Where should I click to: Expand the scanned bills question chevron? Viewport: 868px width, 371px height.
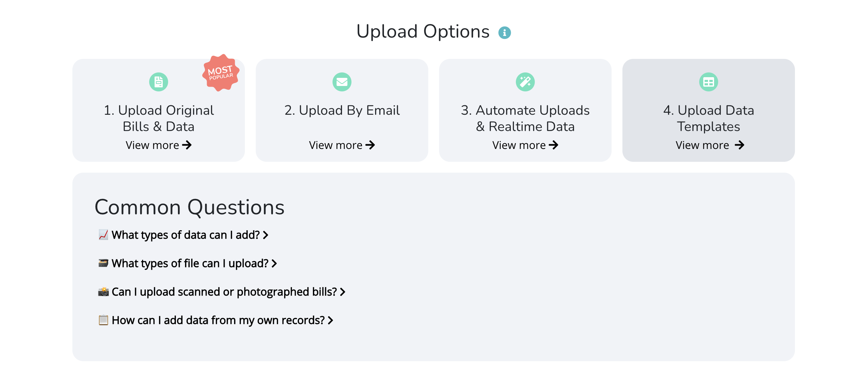click(343, 292)
